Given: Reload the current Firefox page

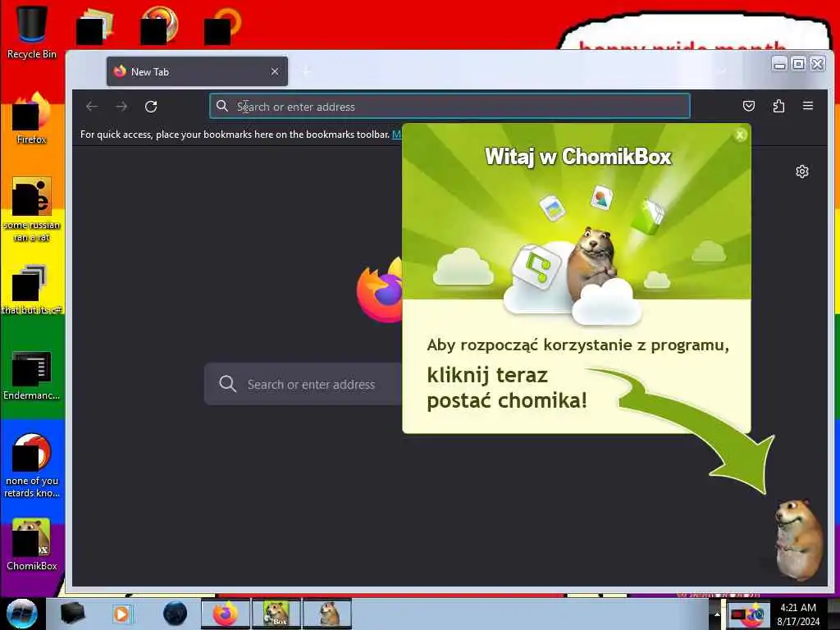Looking at the screenshot, I should [151, 107].
